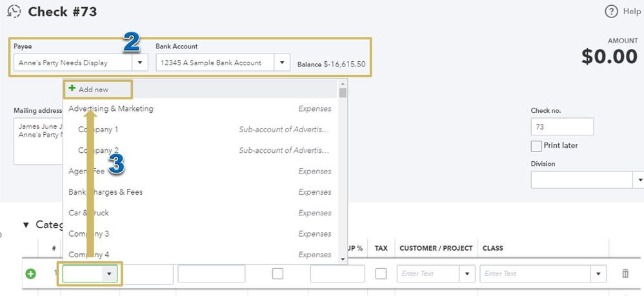Collapse the Category details section triangle

point(26,225)
